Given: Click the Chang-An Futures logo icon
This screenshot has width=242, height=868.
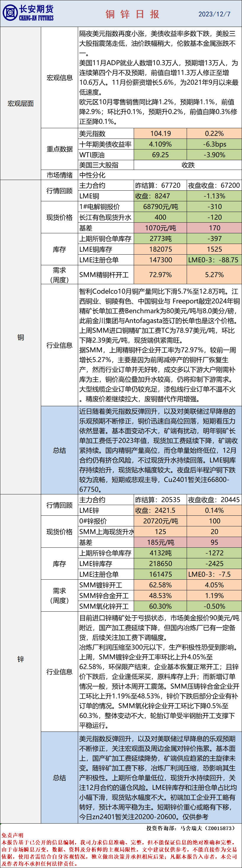Looking at the screenshot, I should [x=10, y=14].
